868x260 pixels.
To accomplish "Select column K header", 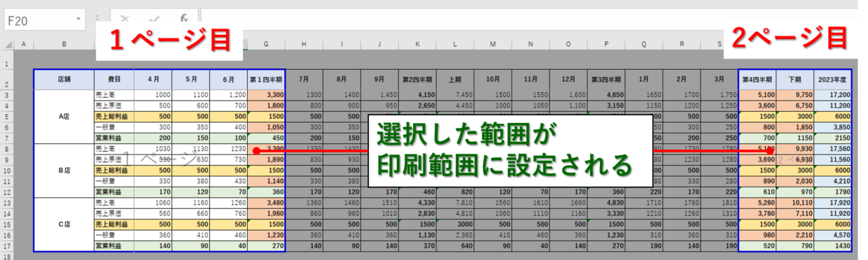I will [417, 45].
